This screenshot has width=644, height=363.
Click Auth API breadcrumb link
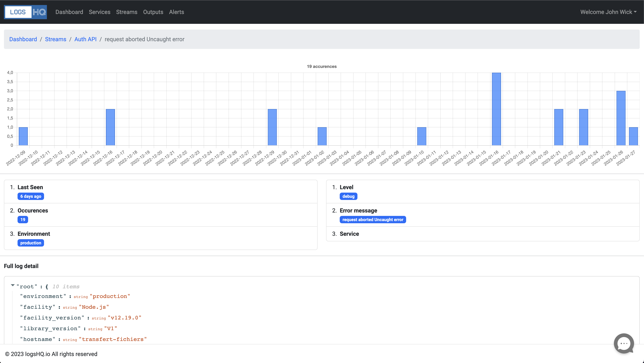(x=86, y=39)
